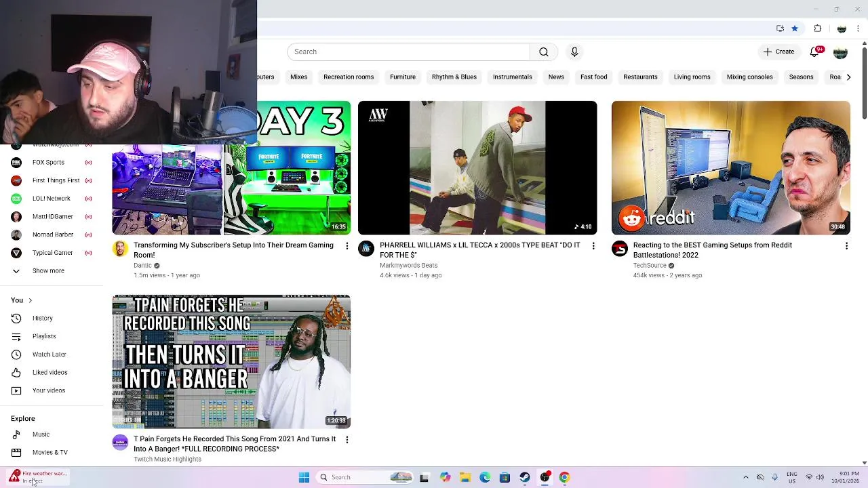Open Task View from the taskbar
This screenshot has width=868, height=488.
coord(424,477)
